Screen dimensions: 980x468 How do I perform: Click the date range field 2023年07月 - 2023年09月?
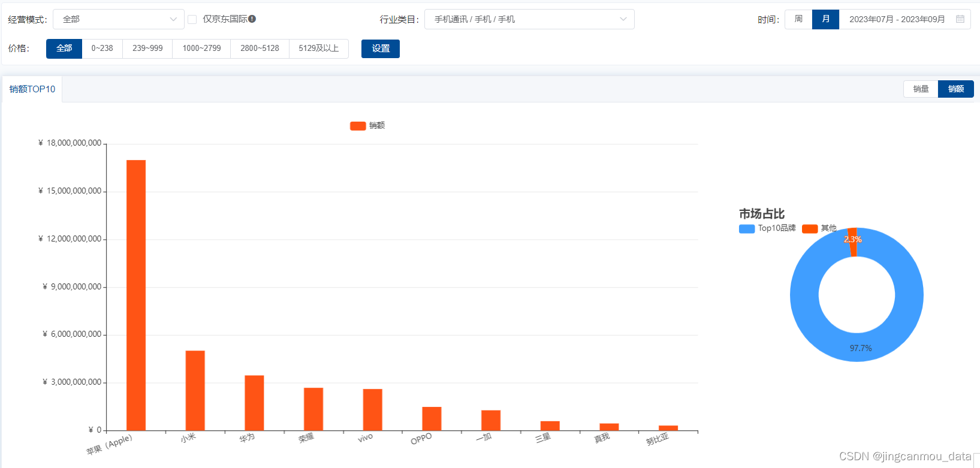[x=904, y=19]
